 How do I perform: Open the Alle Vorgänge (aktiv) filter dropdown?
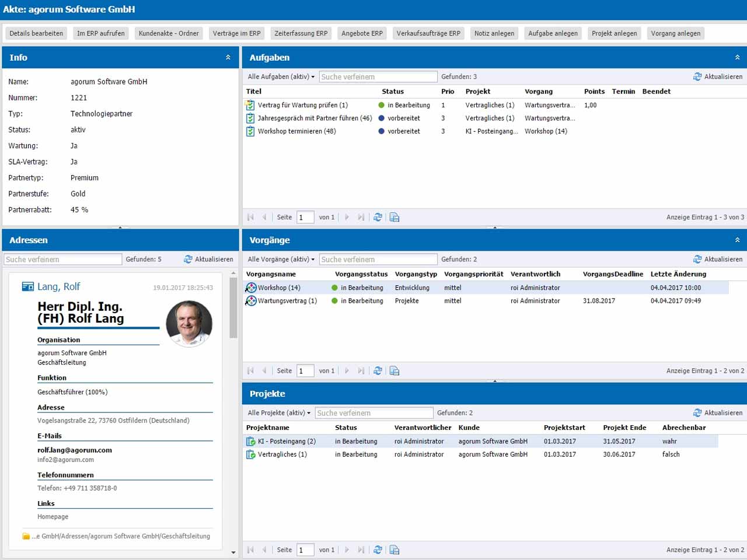click(x=281, y=259)
